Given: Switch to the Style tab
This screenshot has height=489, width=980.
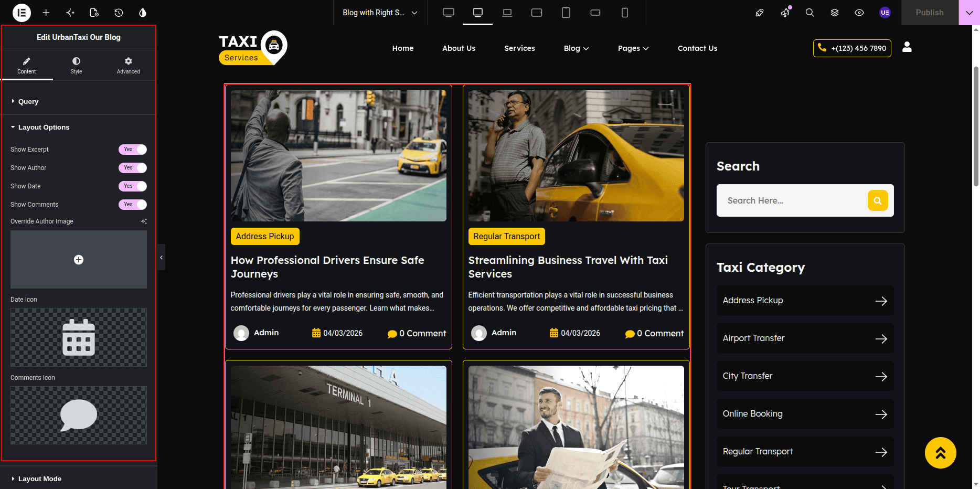Looking at the screenshot, I should (x=77, y=66).
